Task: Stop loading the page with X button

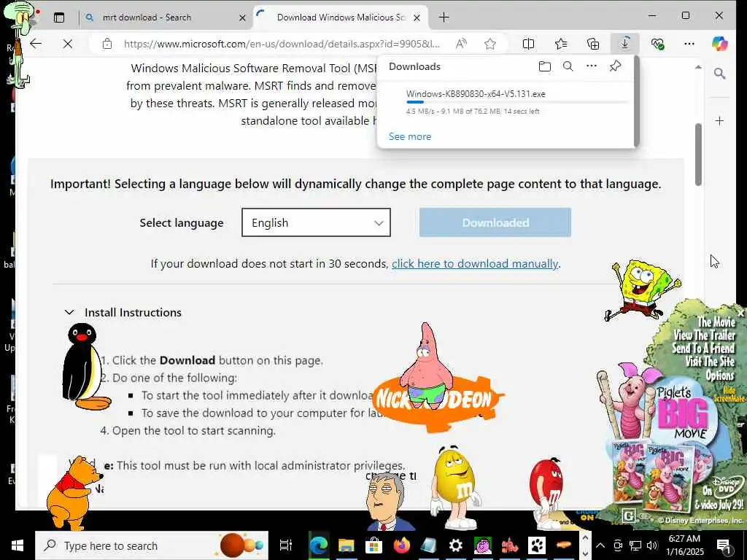Action: click(68, 44)
